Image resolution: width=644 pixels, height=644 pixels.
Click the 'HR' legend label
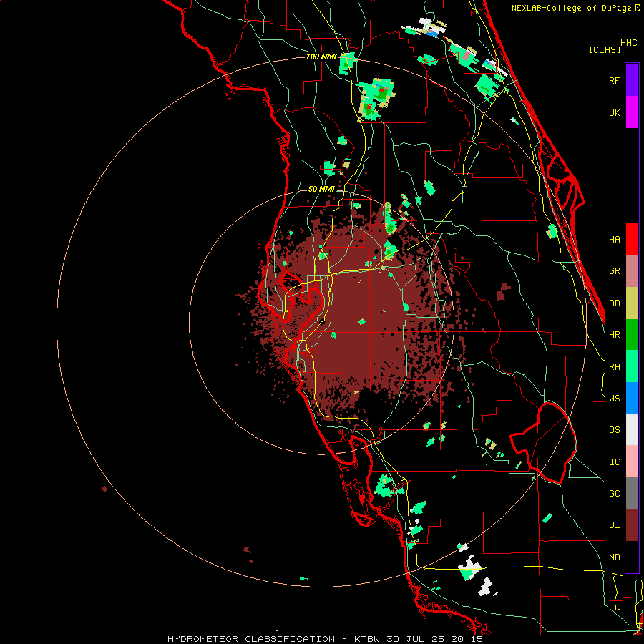[x=614, y=335]
